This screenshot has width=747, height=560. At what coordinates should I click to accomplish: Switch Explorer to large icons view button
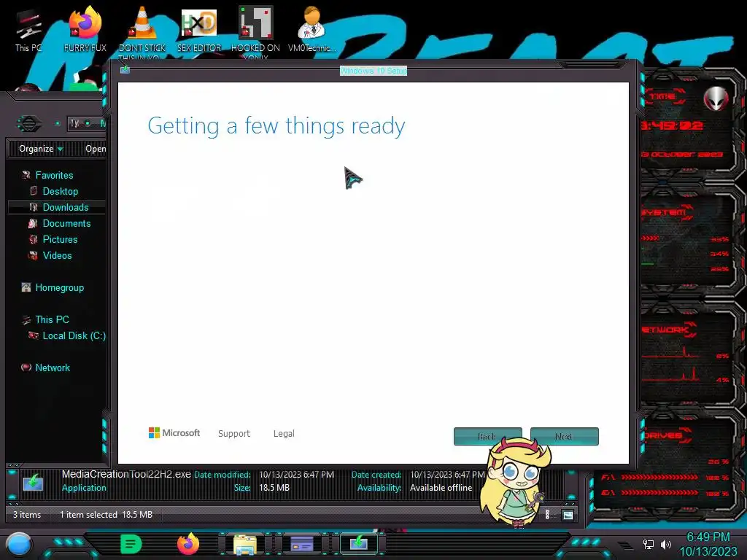[568, 515]
